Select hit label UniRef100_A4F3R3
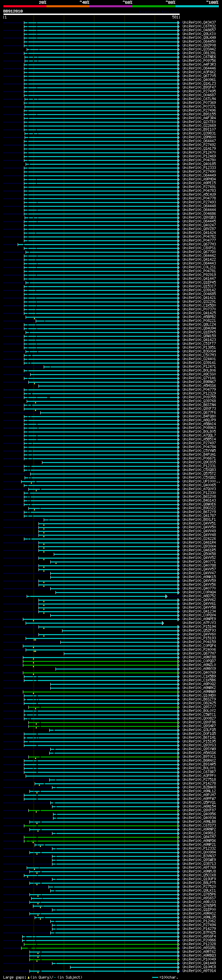Viewport: 222px width, 980px height. (199, 64)
